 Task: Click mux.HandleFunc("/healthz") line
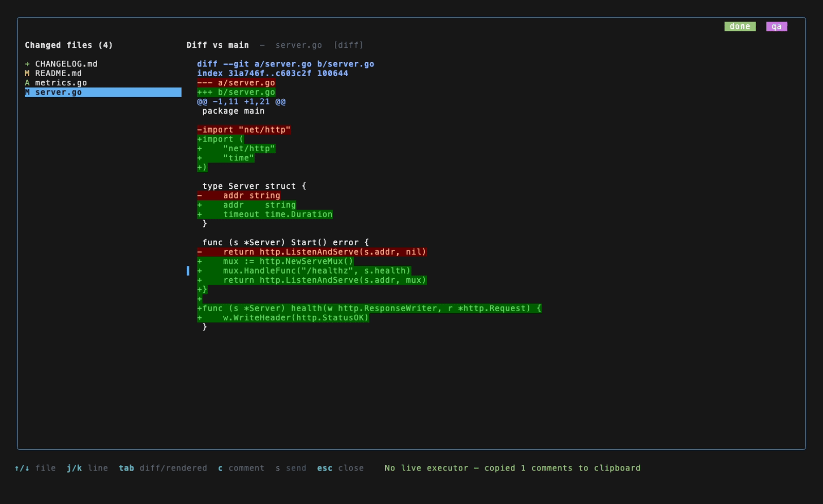tap(304, 271)
